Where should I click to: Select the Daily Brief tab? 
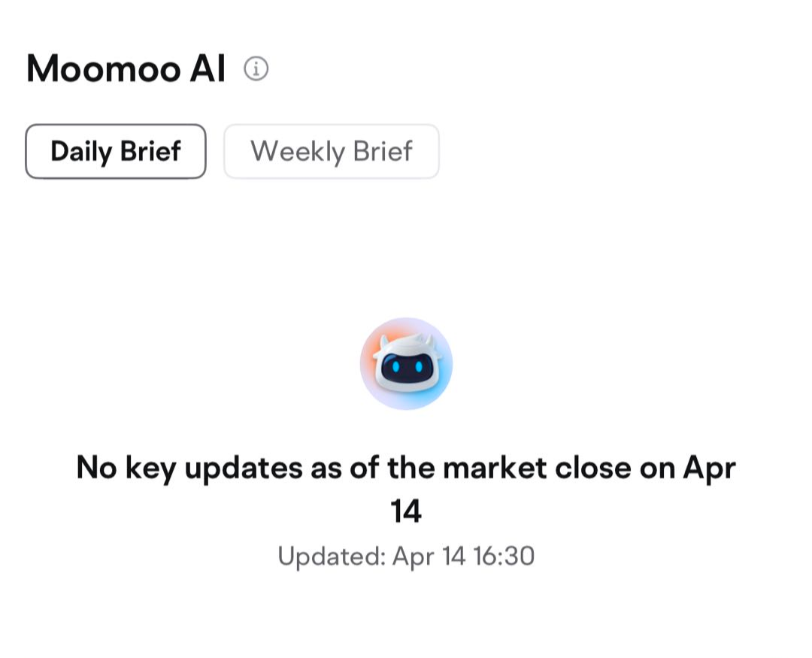coord(116,151)
